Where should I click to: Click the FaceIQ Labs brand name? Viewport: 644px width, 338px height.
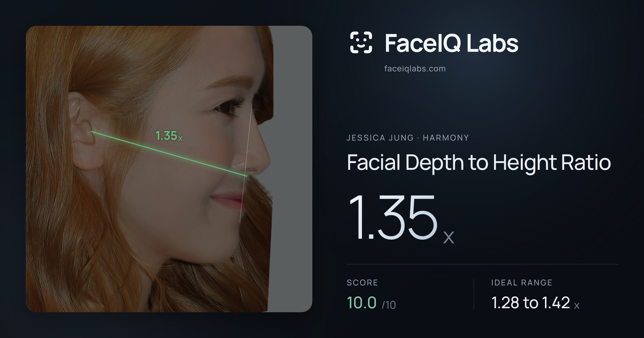point(451,43)
